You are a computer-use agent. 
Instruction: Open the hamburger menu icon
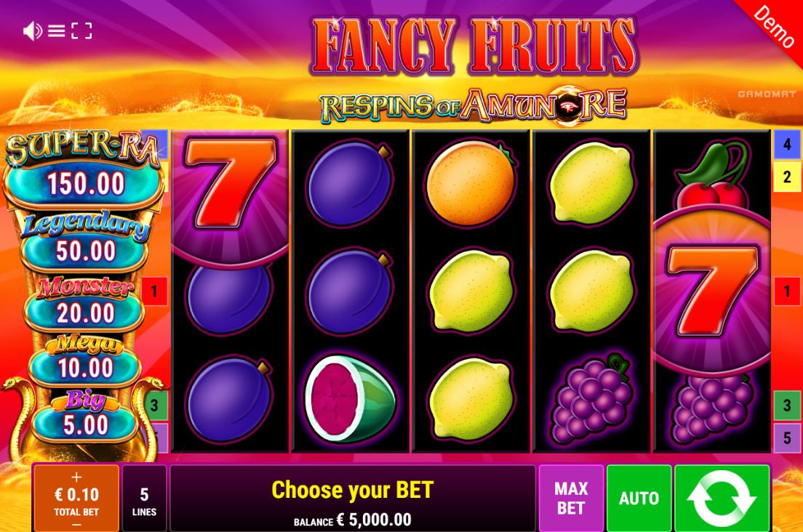(56, 31)
